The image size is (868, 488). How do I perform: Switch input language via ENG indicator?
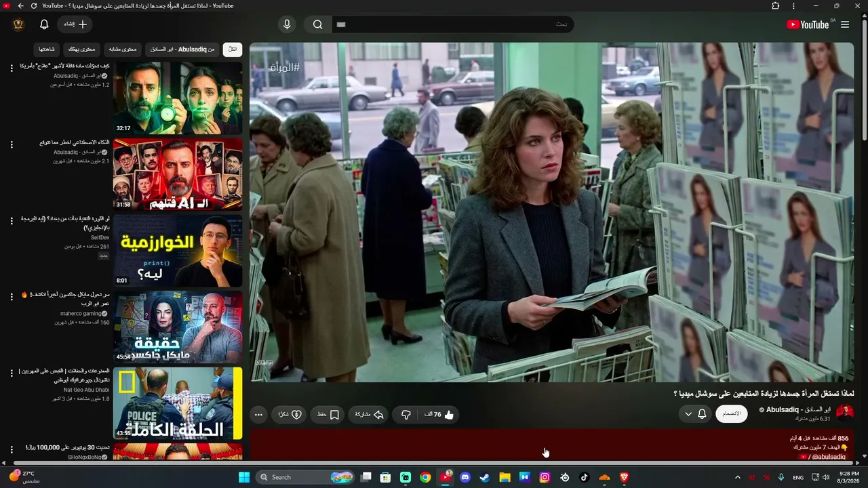[x=798, y=477]
